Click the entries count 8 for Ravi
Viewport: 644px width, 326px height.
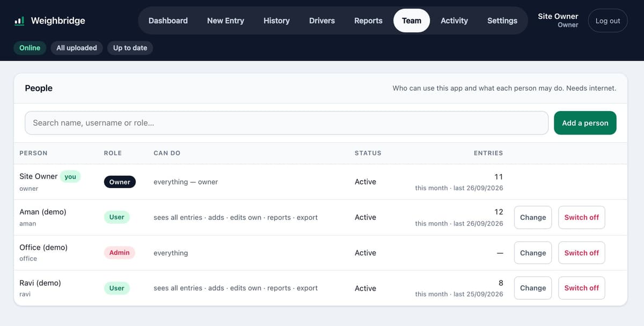[501, 283]
